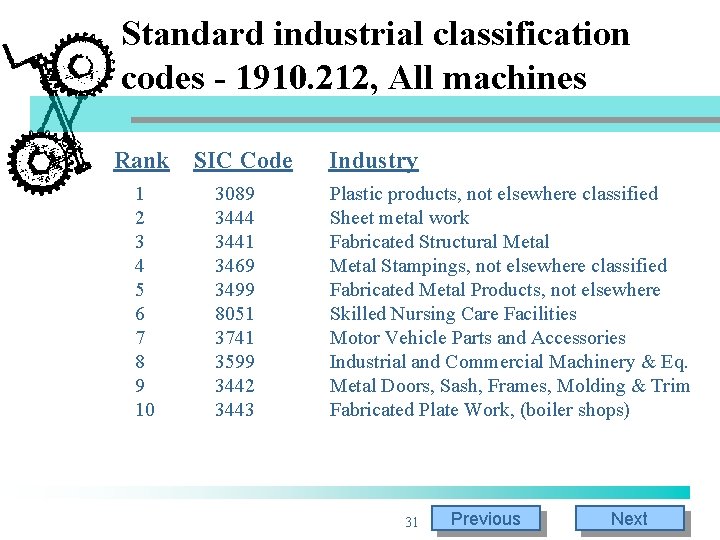720x540 pixels.
Task: Select the SIC Code column header
Action: point(243,161)
